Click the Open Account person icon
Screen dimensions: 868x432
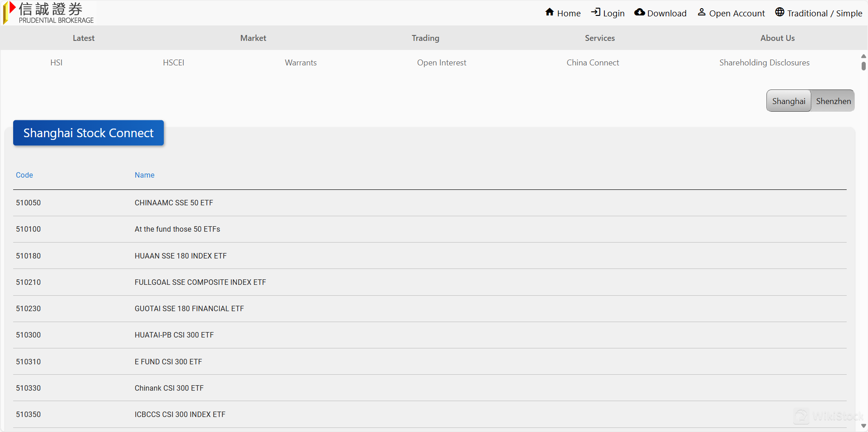701,12
